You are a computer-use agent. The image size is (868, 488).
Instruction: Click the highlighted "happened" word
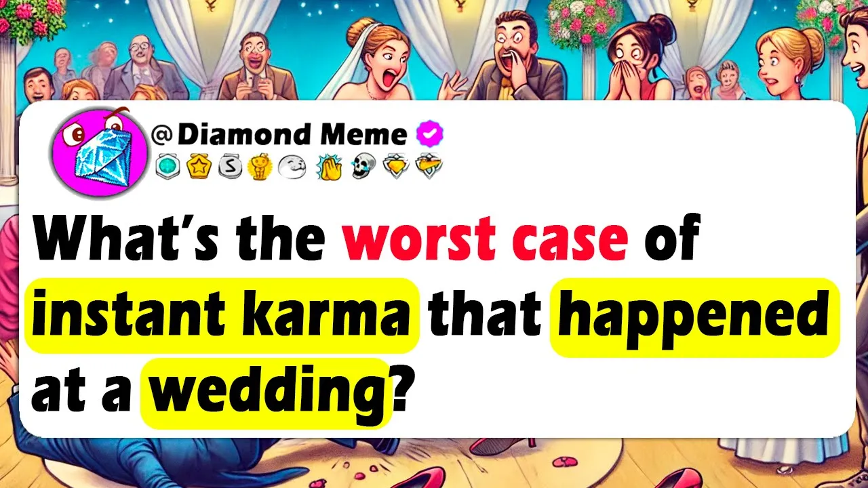[x=695, y=317]
